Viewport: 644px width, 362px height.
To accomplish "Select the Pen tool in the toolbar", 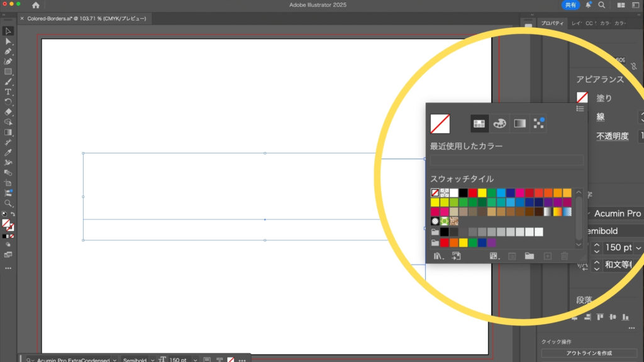I will pyautogui.click(x=8, y=51).
